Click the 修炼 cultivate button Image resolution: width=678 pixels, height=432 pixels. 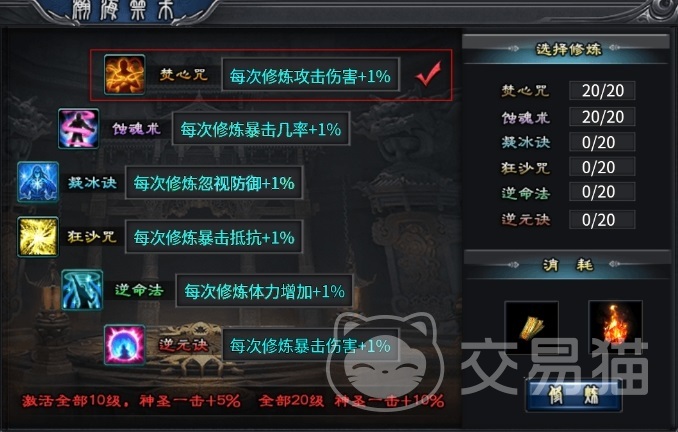pyautogui.click(x=574, y=395)
